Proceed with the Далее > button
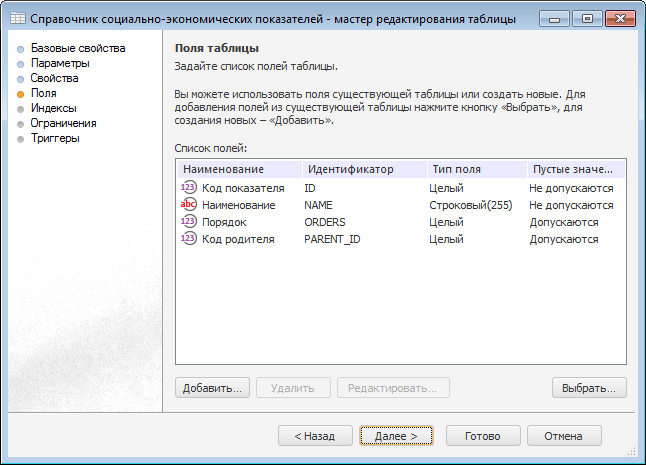646x465 pixels. [395, 436]
